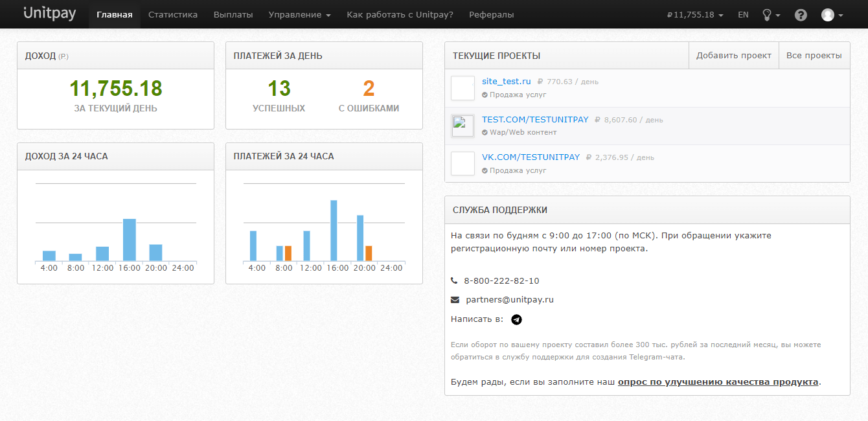
Task: Switch language to EN
Action: pyautogui.click(x=743, y=14)
